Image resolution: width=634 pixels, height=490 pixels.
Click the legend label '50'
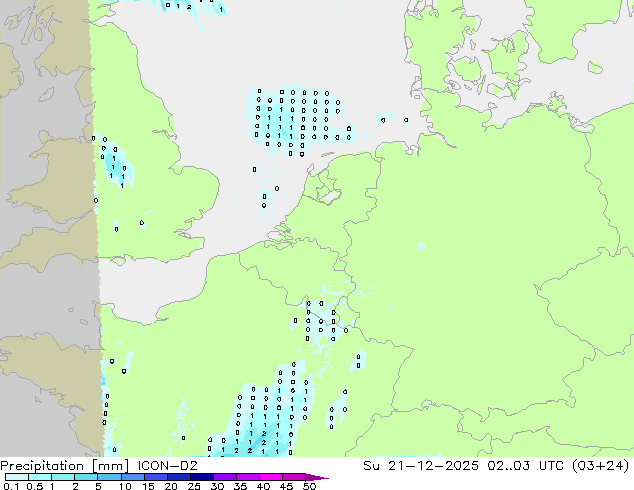click(x=309, y=486)
